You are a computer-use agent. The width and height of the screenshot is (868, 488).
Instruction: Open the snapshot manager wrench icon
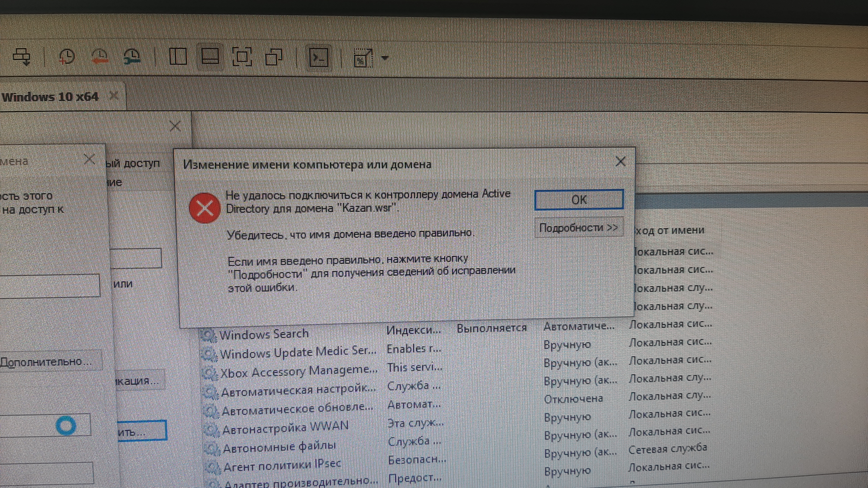(x=132, y=56)
